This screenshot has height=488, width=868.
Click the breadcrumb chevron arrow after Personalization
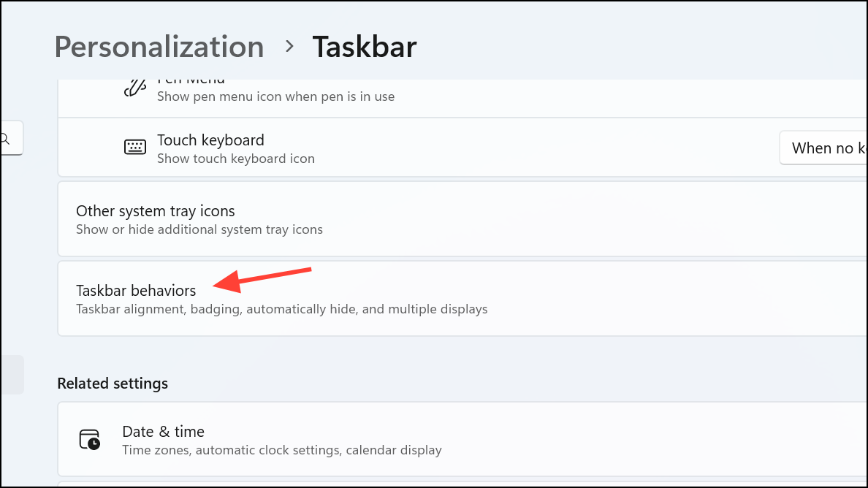click(289, 47)
